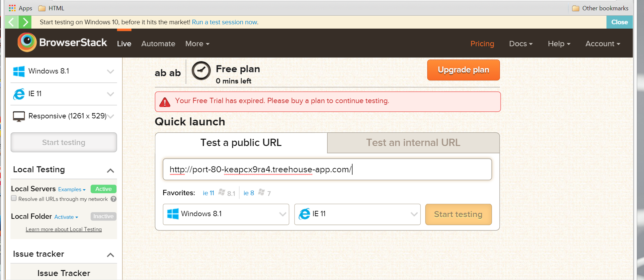Select the ie 11 favorite
Viewport: 644px width, 280px height.
coord(208,193)
